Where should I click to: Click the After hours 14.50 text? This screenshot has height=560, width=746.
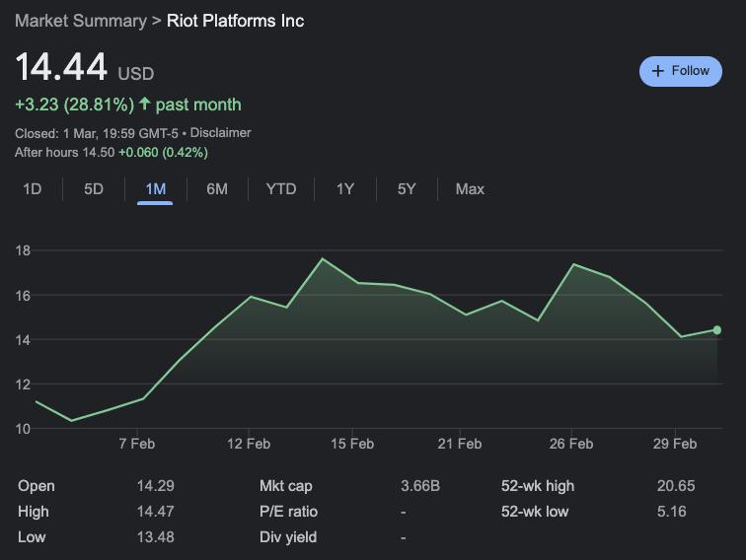[65, 153]
